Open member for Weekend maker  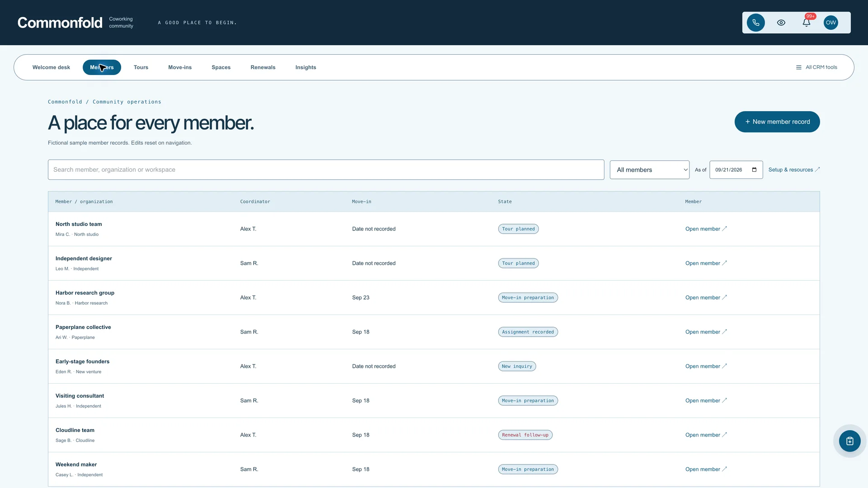tap(706, 469)
